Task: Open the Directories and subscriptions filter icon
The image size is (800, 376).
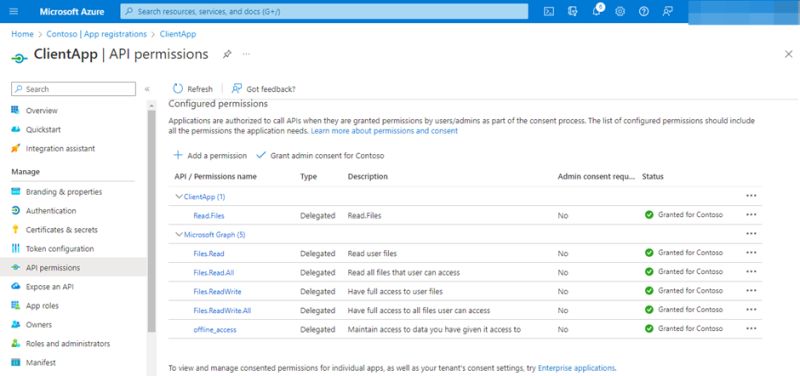Action: click(572, 11)
